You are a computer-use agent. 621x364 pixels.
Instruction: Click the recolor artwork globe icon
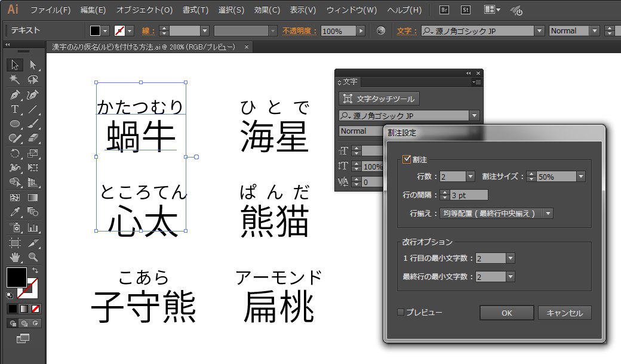point(380,30)
